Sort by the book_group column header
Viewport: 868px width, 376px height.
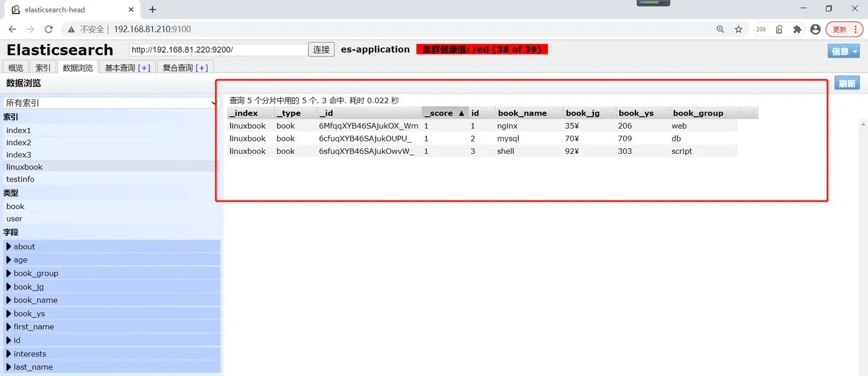705,113
